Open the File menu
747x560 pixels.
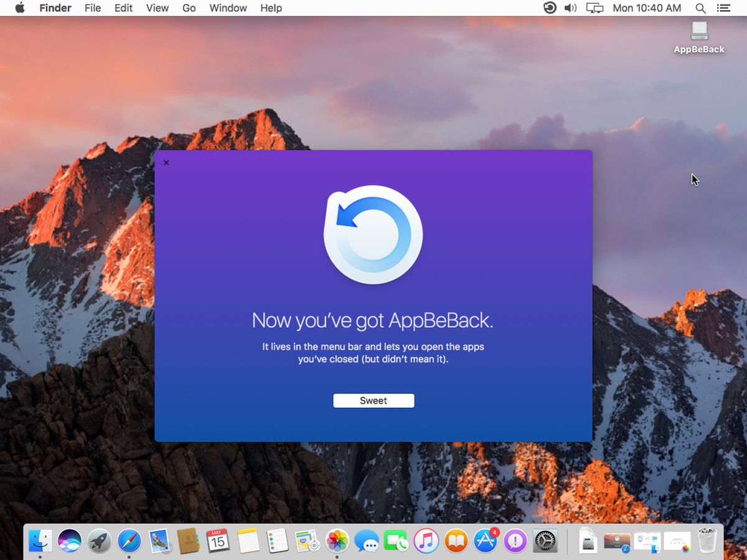(x=93, y=8)
